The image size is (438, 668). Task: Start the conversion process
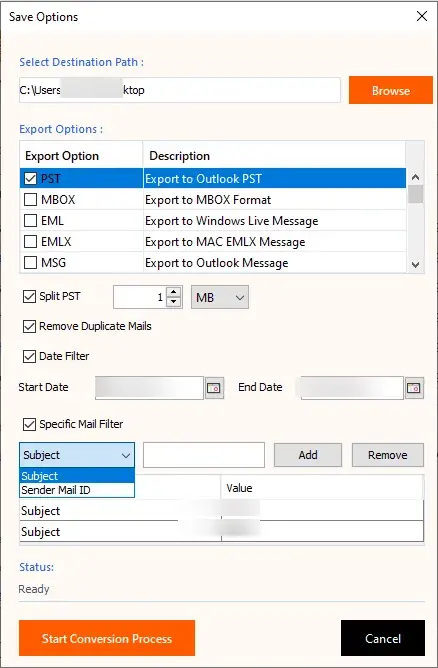(x=107, y=638)
